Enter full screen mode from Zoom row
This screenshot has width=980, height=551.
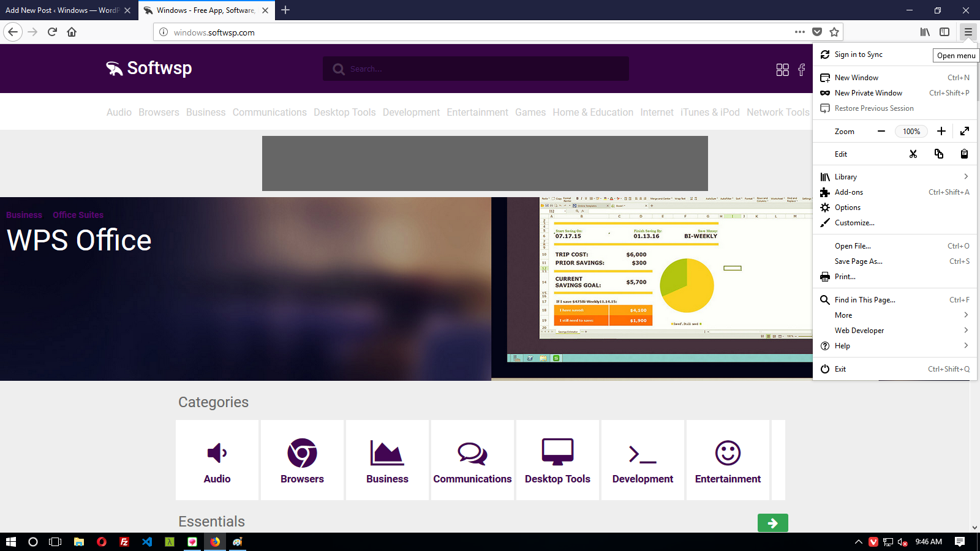[965, 131]
